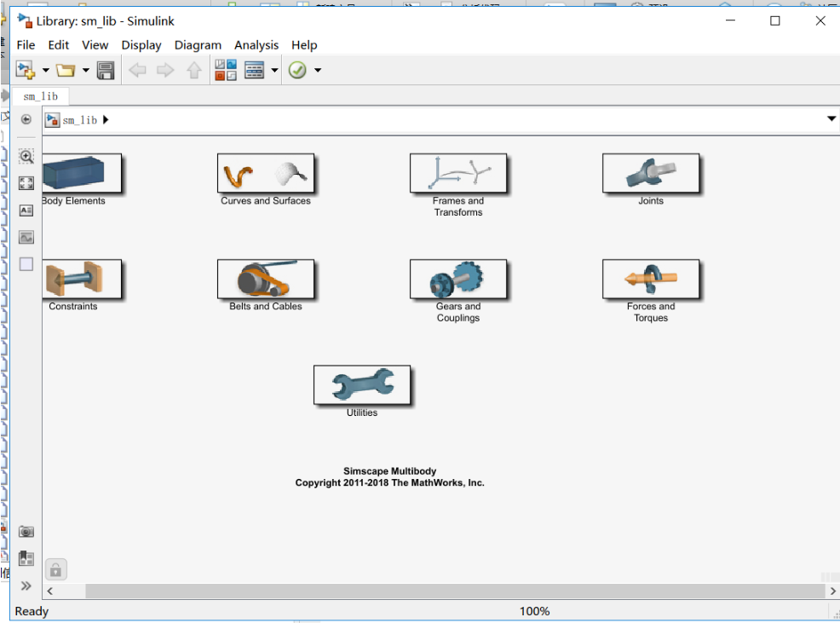Open the File menu
Screen dimensions: 840x623
26,45
